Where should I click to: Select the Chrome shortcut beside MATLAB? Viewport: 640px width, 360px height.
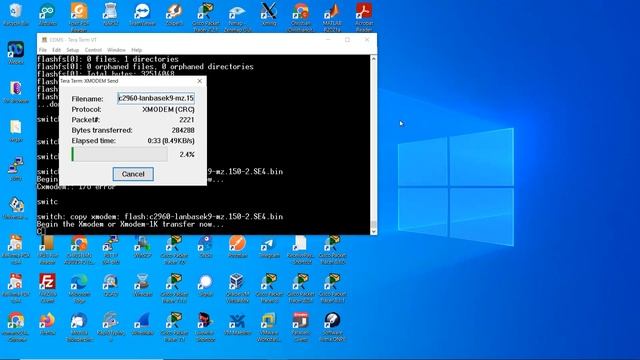(300, 16)
